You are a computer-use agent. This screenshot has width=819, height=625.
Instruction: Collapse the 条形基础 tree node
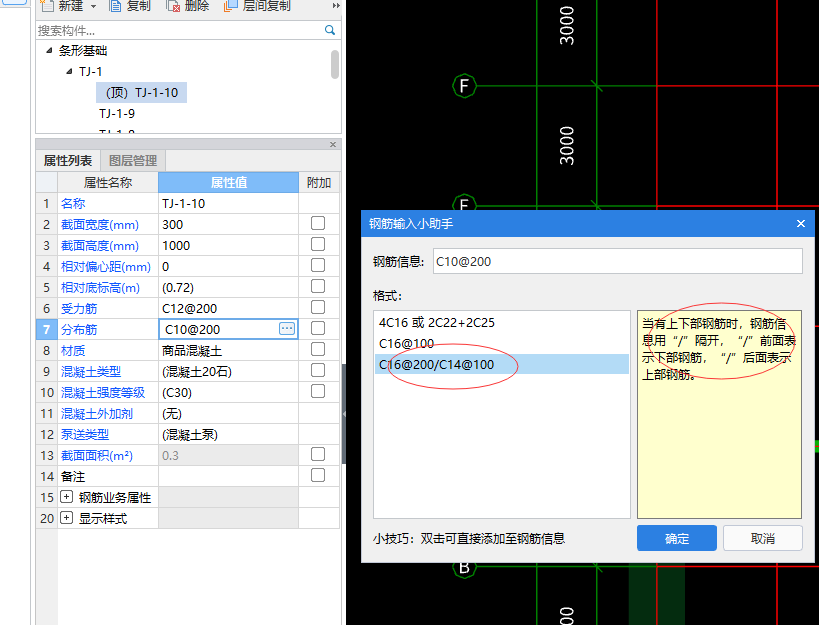[x=49, y=51]
